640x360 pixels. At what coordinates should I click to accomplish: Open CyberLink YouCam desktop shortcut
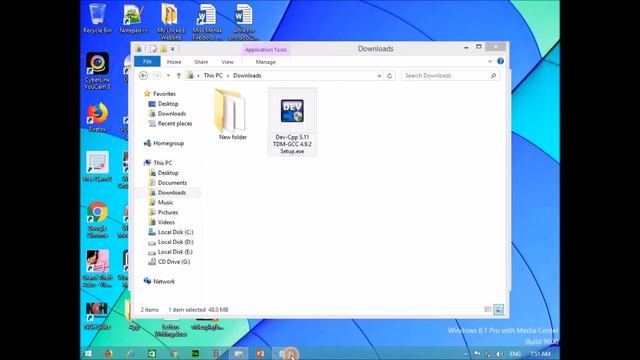(x=97, y=71)
